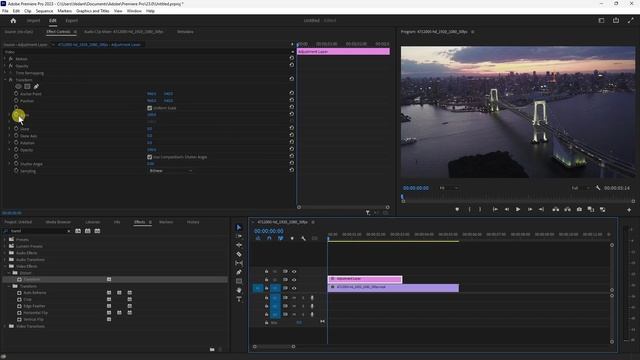
Task: Collapse the Video Effects folder
Action: click(5, 266)
